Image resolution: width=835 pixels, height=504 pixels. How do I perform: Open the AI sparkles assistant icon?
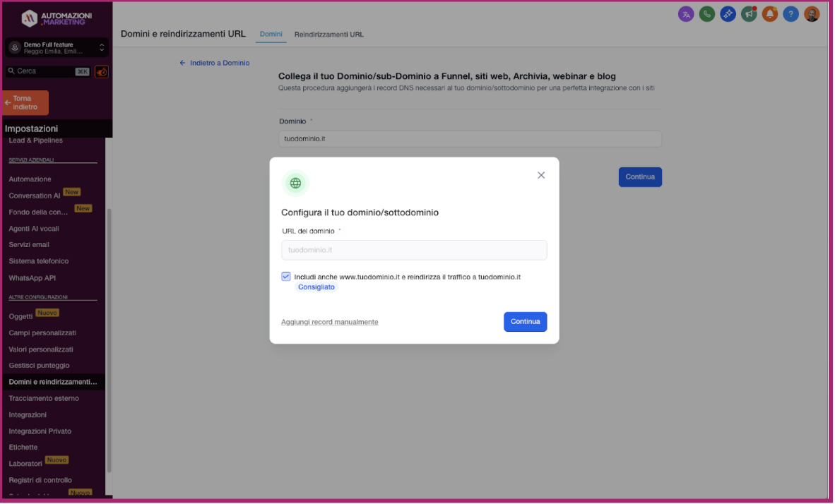pyautogui.click(x=728, y=14)
